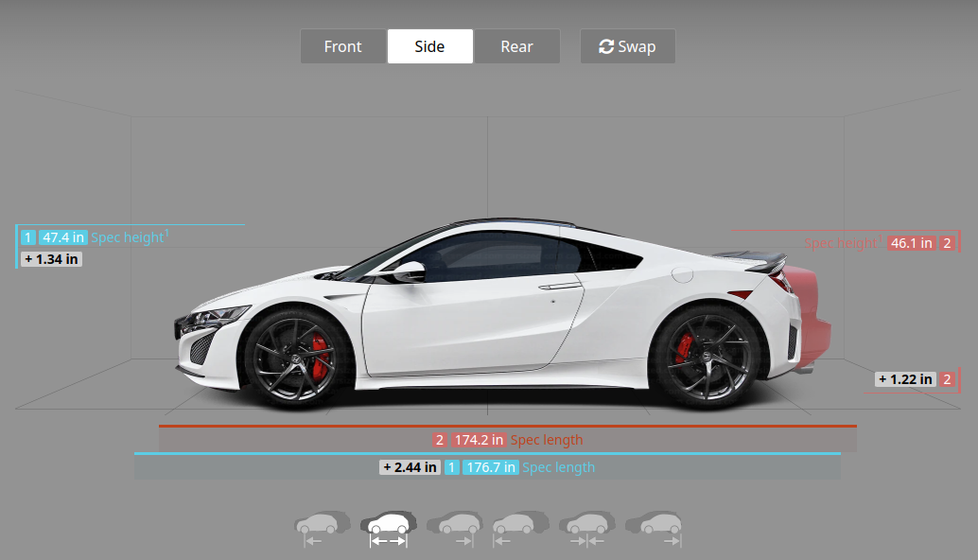Screen dimensions: 978x560
Task: Click the red car 2 badge beside 46.1 in
Action: 947,243
